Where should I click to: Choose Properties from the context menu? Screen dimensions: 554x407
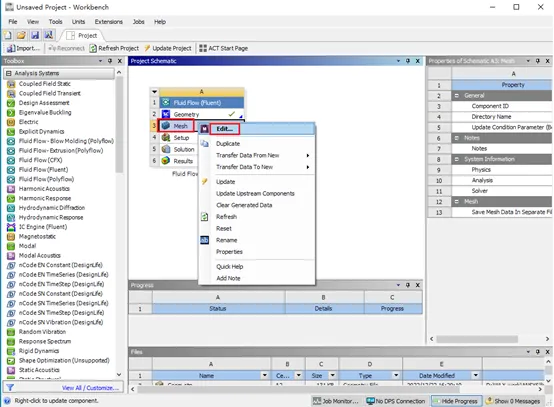click(x=257, y=252)
